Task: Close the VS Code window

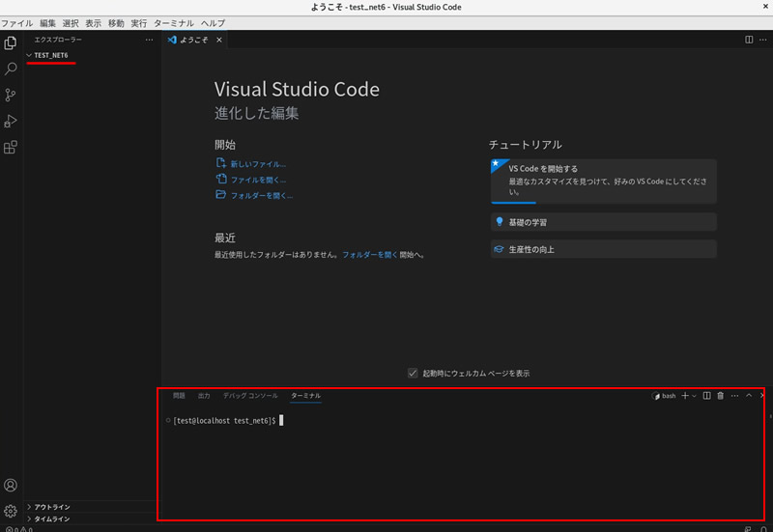Action: pos(765,7)
